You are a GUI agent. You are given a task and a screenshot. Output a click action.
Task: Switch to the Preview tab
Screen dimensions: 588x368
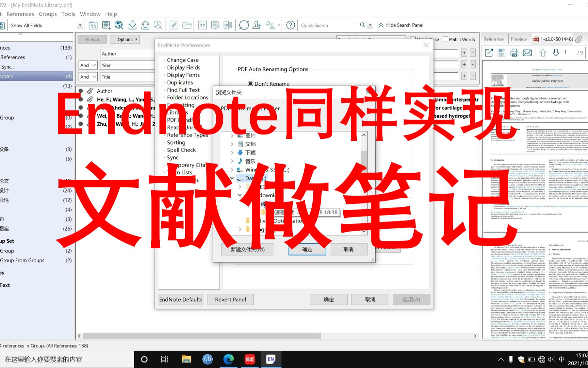519,39
